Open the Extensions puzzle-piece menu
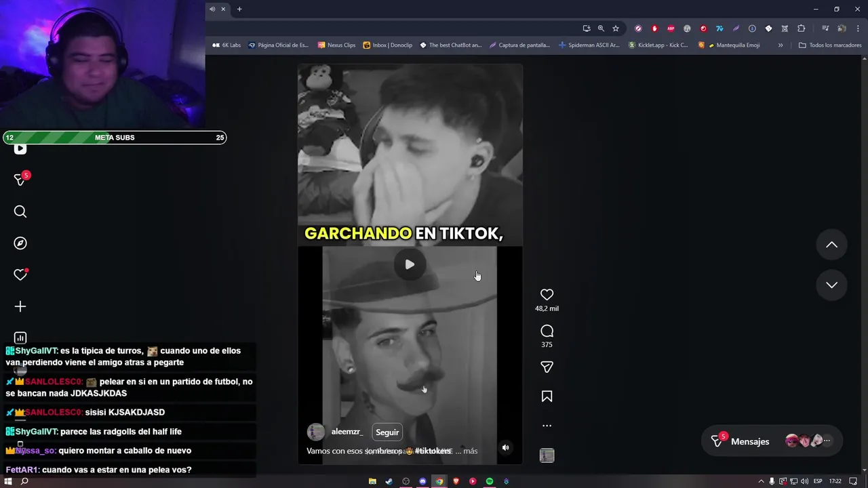The width and height of the screenshot is (868, 488). coord(801,28)
